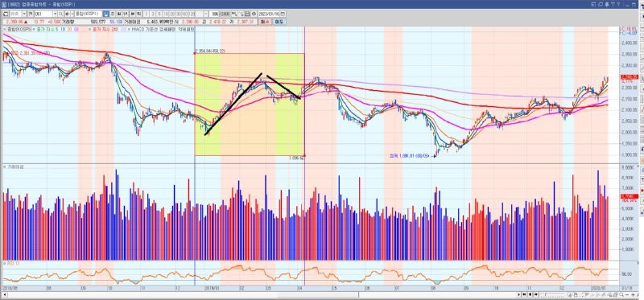Switch to the weekly (주) period button
The image size is (644, 300).
click(x=113, y=14)
